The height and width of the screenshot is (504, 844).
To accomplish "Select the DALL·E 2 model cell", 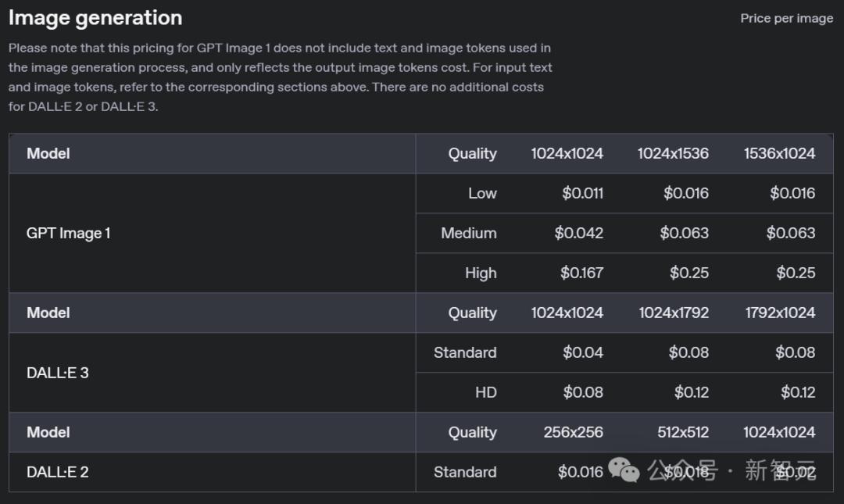I will pos(58,472).
